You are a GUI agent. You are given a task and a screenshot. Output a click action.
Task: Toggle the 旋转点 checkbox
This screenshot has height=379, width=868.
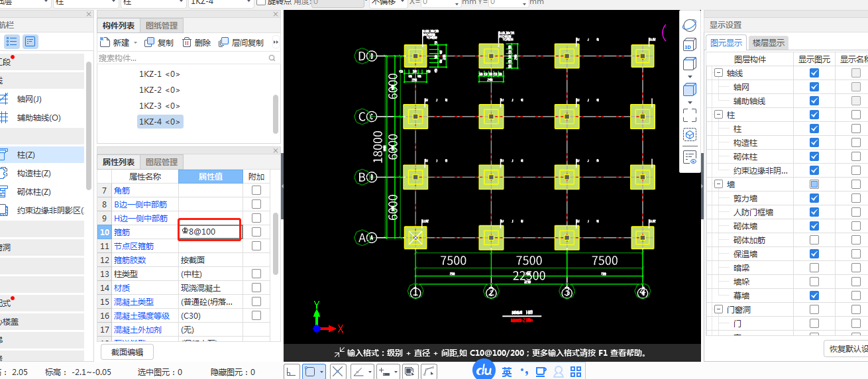tap(261, 2)
